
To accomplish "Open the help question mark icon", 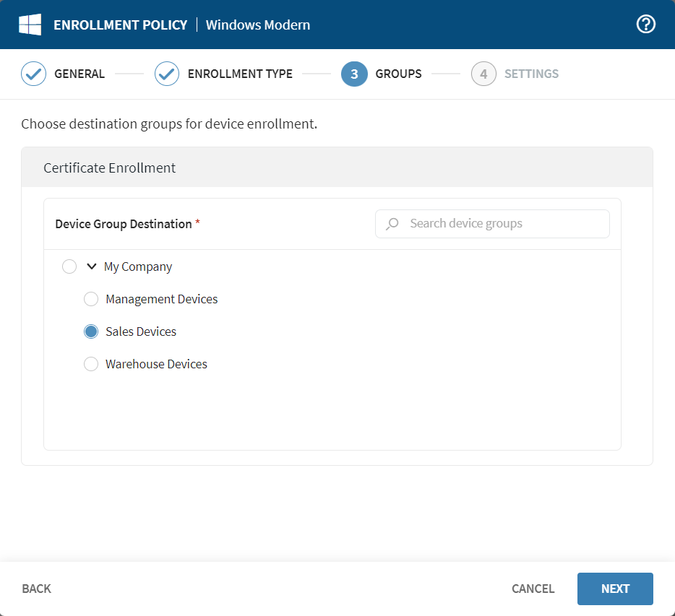I will tap(645, 25).
